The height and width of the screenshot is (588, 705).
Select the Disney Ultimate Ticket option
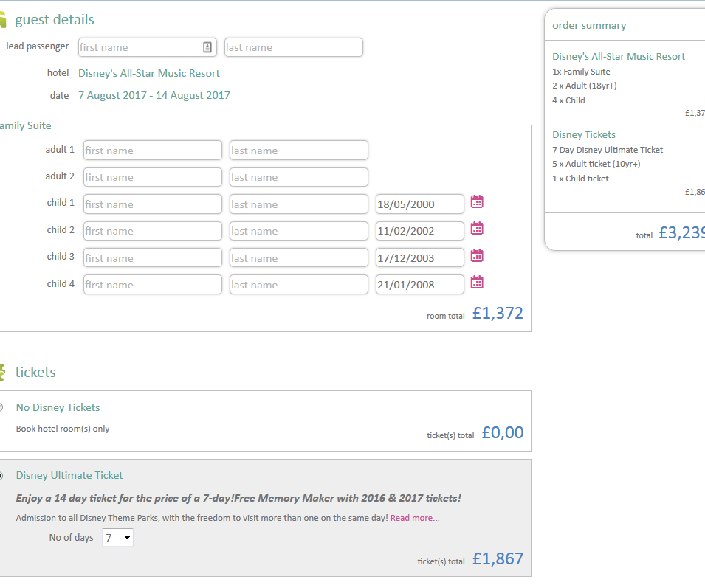[x=2, y=476]
